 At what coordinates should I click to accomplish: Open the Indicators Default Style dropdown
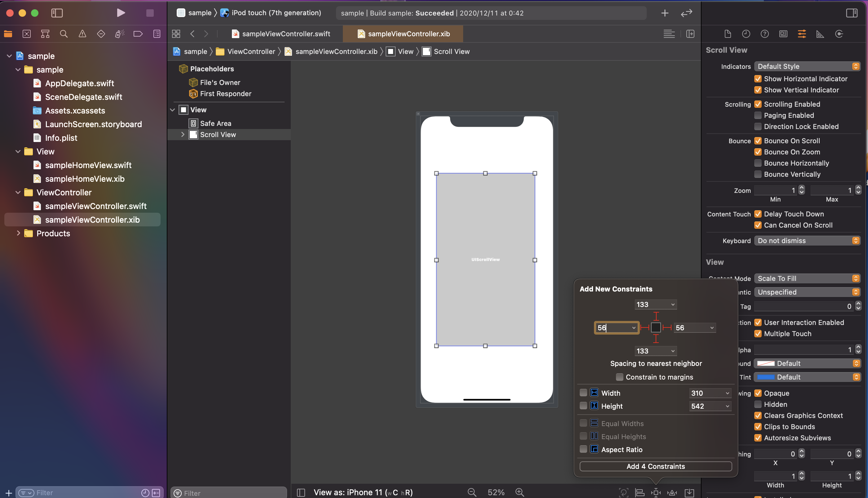click(807, 66)
